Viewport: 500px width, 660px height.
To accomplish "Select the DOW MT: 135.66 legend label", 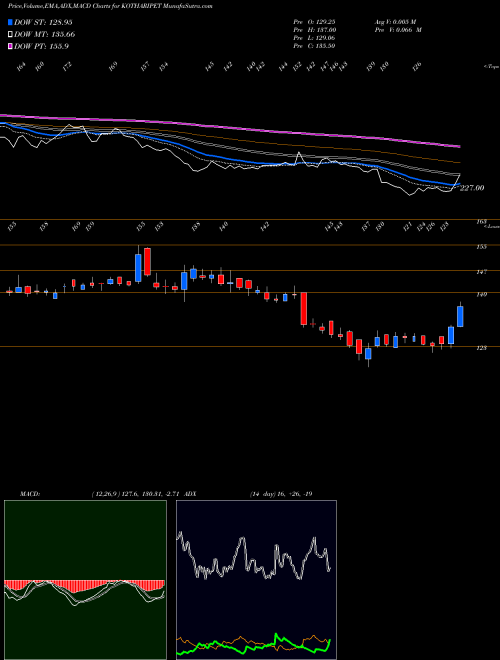I will [45, 35].
